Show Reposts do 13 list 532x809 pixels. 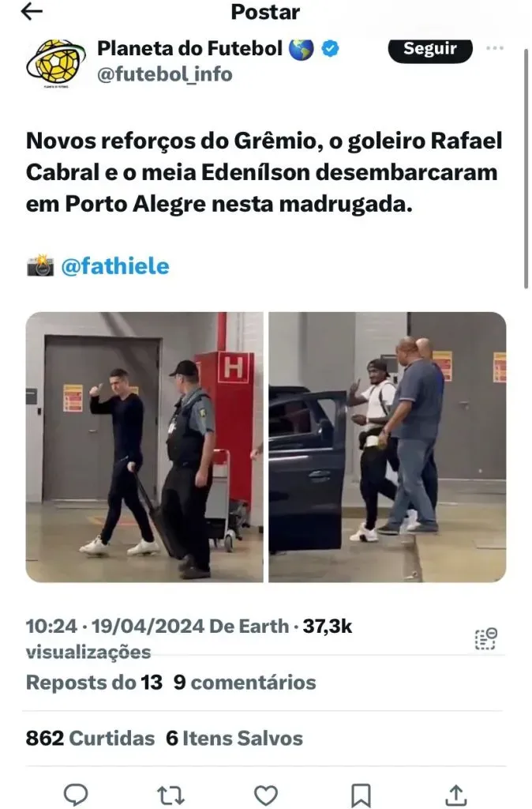pos(94,683)
